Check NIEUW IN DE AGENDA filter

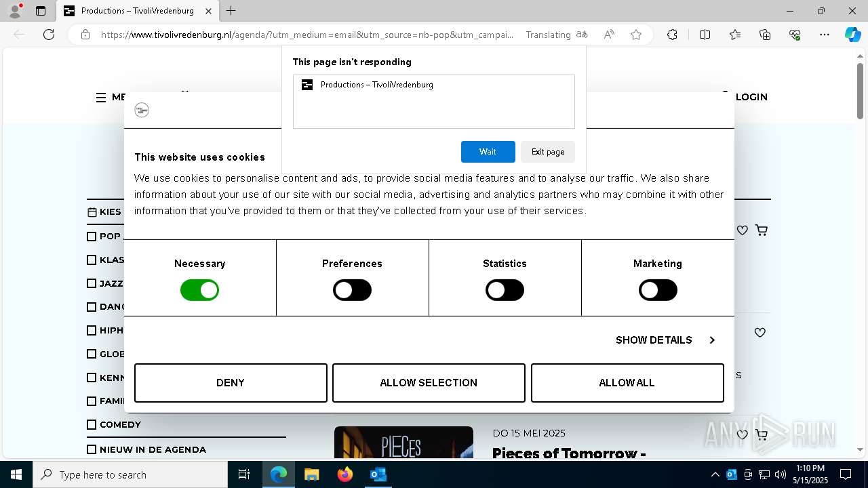pyautogui.click(x=92, y=449)
